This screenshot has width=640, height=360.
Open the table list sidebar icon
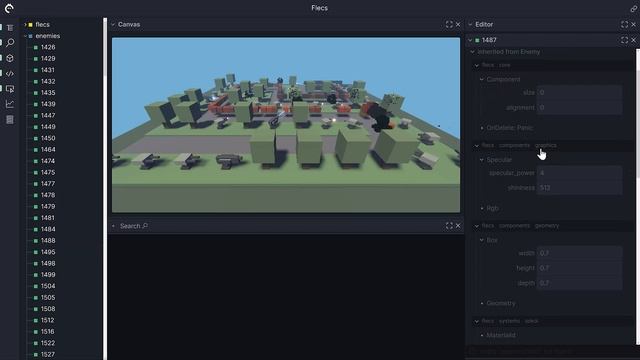[10, 120]
